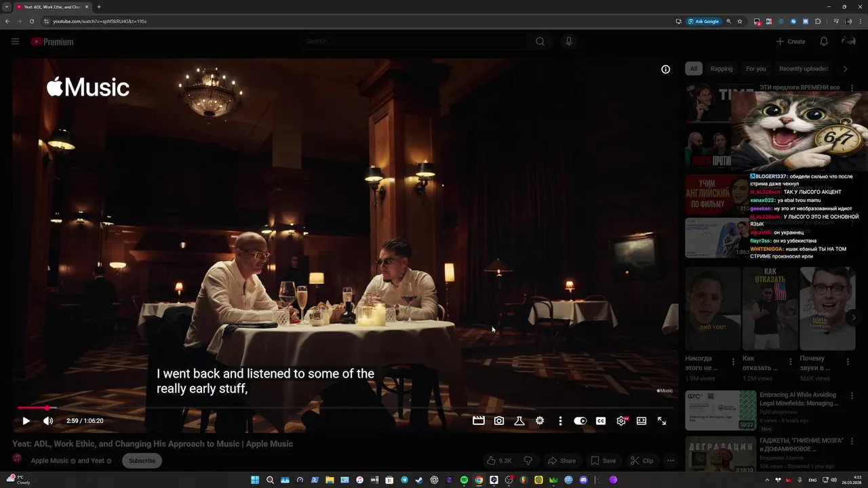Seek on the red progress bar

[345, 408]
